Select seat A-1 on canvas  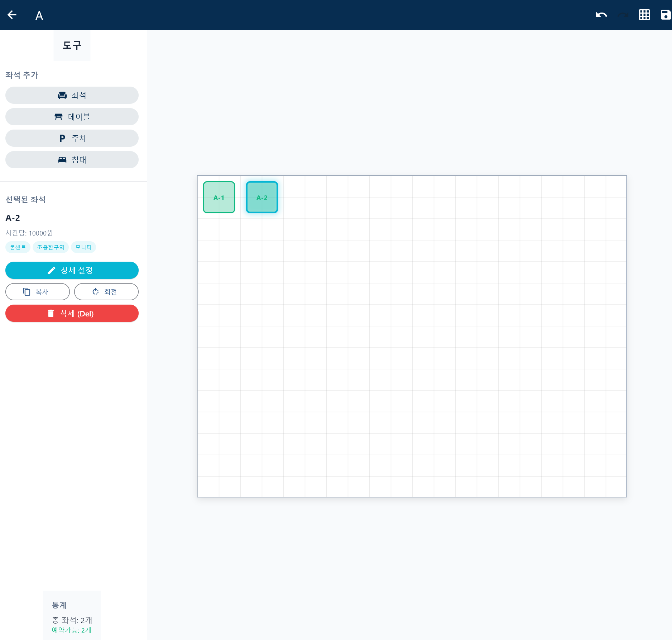pyautogui.click(x=219, y=197)
